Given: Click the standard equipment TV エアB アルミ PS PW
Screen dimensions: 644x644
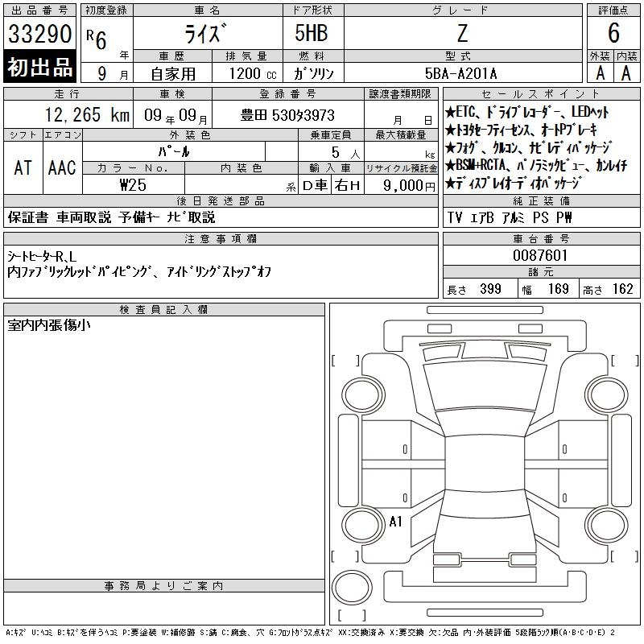Looking at the screenshot, I should (x=510, y=217).
